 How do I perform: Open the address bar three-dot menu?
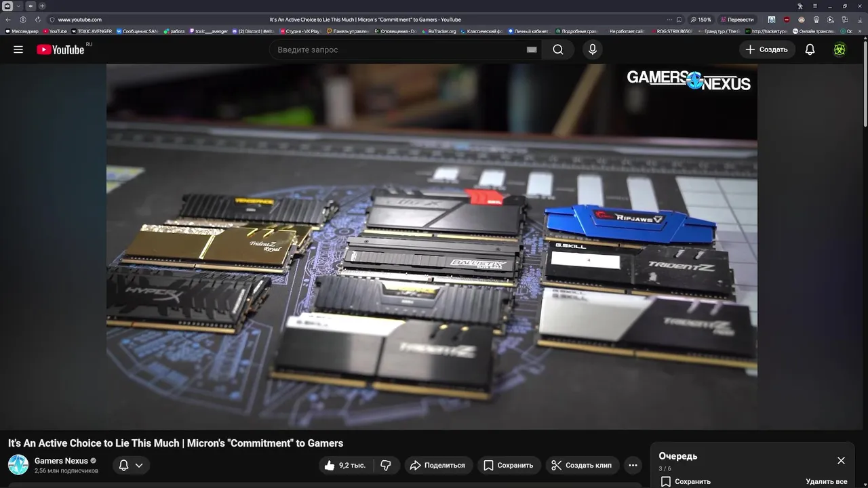pos(669,20)
